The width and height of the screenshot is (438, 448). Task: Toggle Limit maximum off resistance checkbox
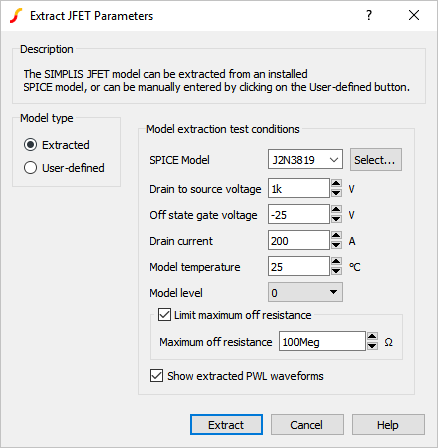[x=164, y=315]
